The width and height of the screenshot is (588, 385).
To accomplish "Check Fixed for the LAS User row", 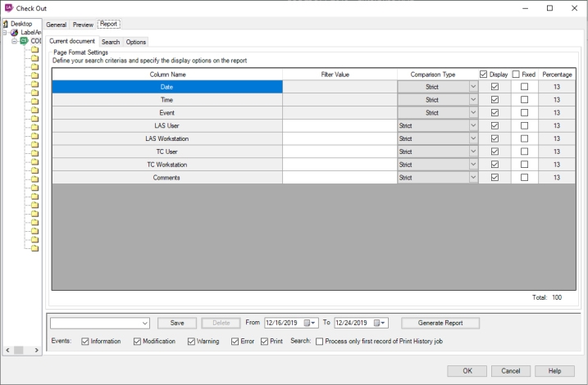I will (x=524, y=126).
